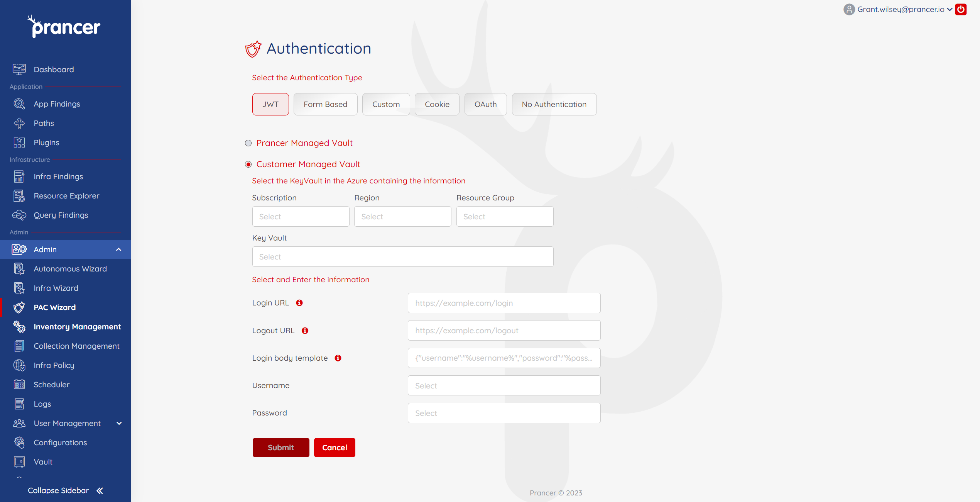The width and height of the screenshot is (980, 502).
Task: Click the Login body template field
Action: 504,358
